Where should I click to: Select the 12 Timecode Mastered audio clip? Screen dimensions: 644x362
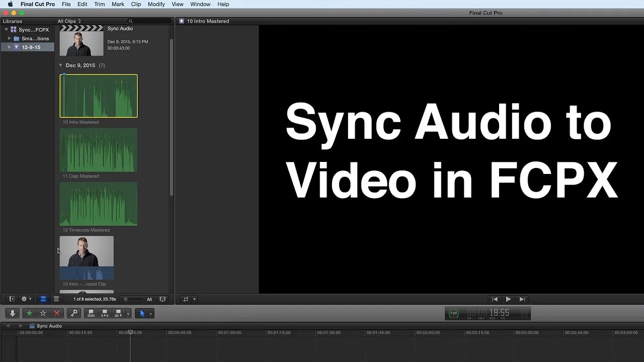[99, 204]
